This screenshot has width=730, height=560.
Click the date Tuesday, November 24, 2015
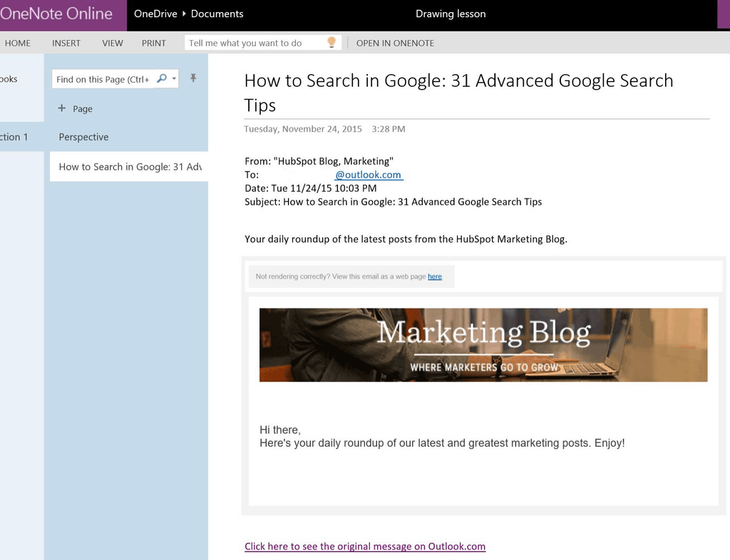click(x=303, y=129)
